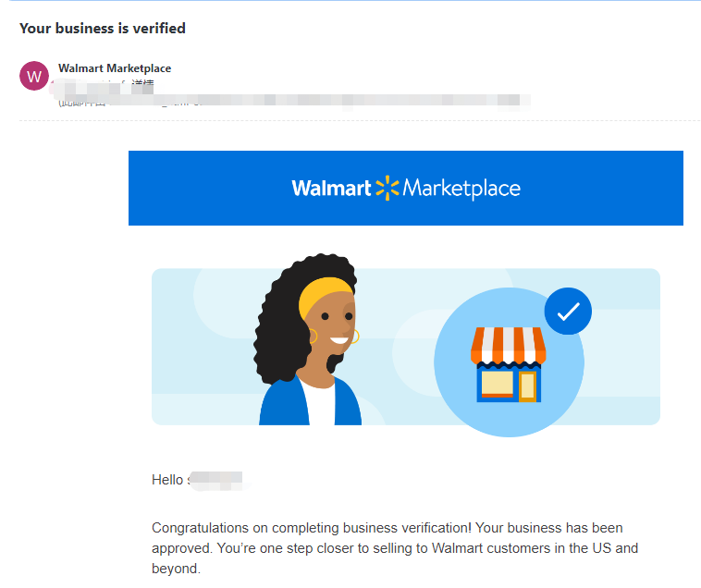Click the purple W sender avatar
The height and width of the screenshot is (588, 701).
click(x=34, y=76)
